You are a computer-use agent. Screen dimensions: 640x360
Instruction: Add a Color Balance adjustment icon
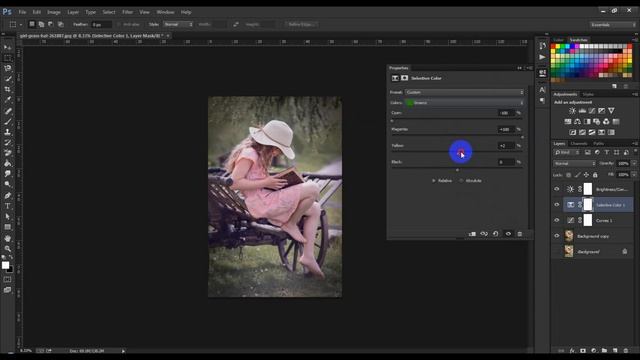coord(577,122)
